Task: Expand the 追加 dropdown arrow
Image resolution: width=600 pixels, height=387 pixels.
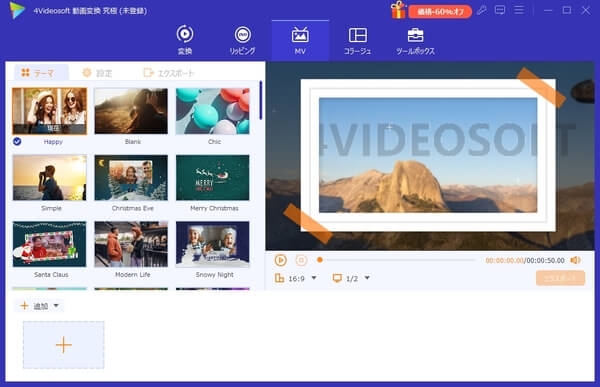Action: click(x=56, y=305)
